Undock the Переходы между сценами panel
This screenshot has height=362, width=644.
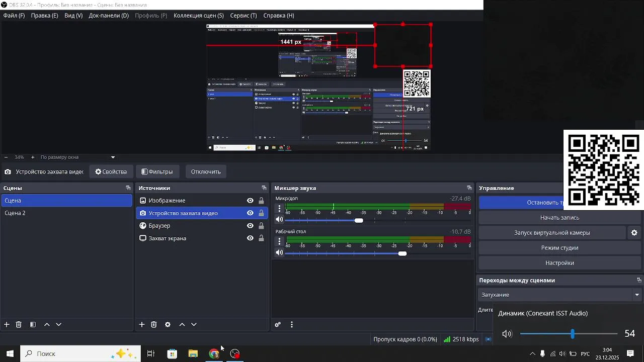639,281
